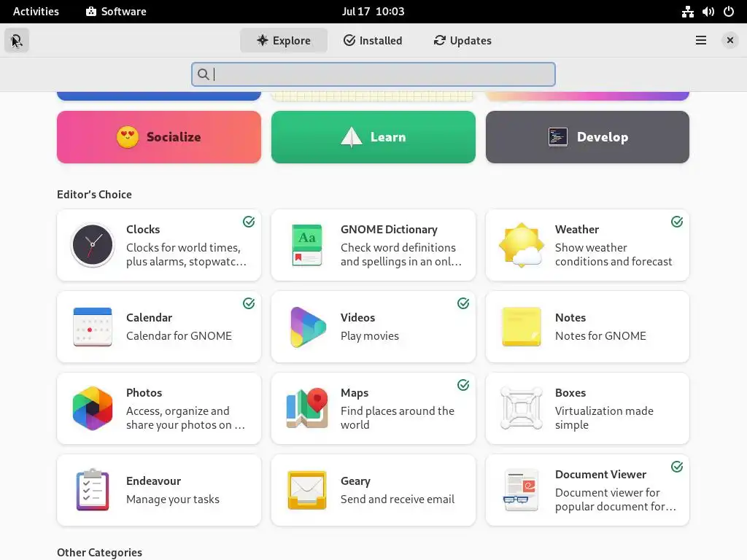The image size is (747, 560).
Task: Click the yellow Notes icon
Action: tap(521, 327)
